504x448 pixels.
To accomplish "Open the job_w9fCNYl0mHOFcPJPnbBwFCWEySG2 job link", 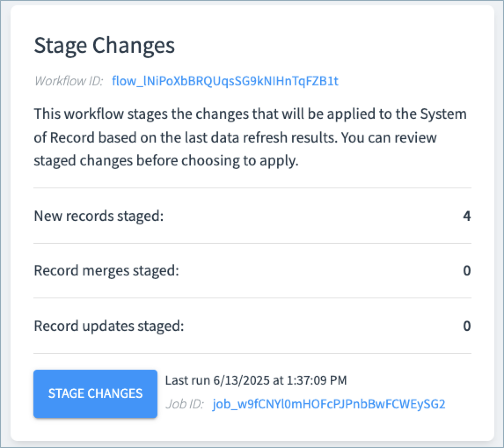I will 329,404.
